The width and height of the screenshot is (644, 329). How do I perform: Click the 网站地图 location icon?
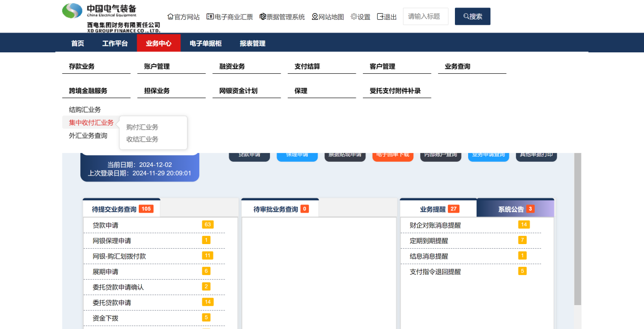pos(315,17)
